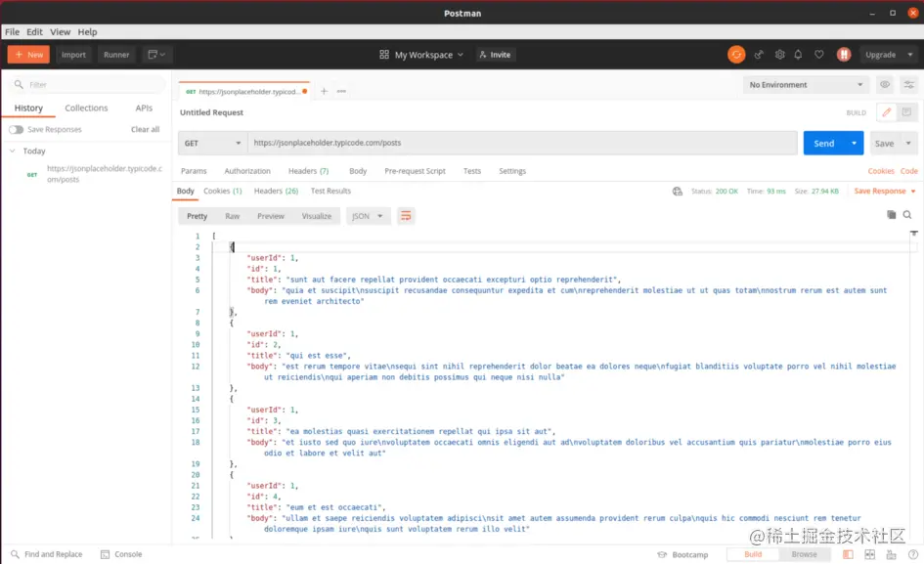Open the Edit menu
This screenshot has width=924, height=564.
34,32
